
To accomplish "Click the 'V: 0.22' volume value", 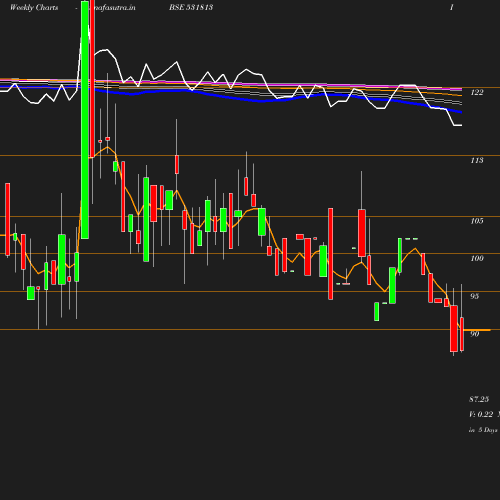I will point(481,414).
